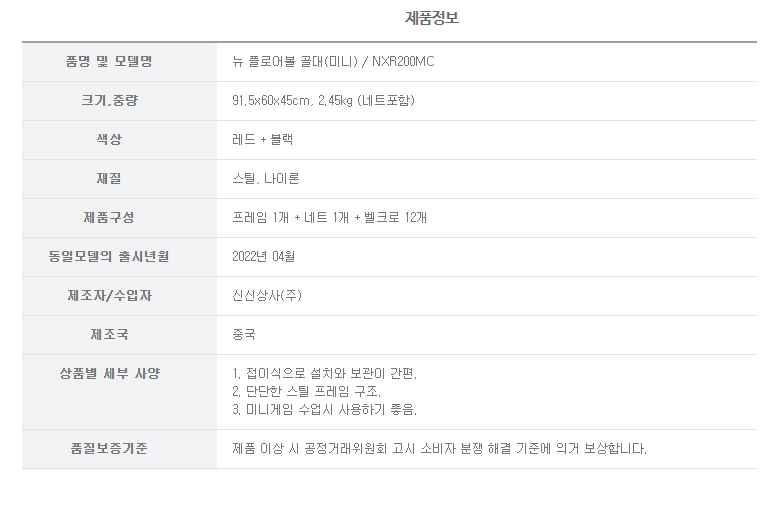
Task: Select the 제조국 label cell
Action: pos(119,335)
